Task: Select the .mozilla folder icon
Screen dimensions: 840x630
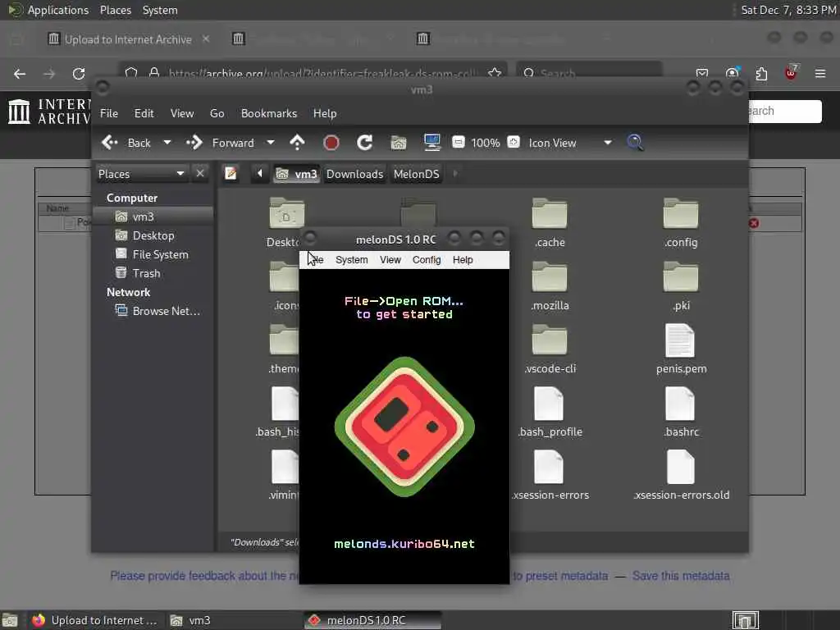Action: [x=550, y=277]
